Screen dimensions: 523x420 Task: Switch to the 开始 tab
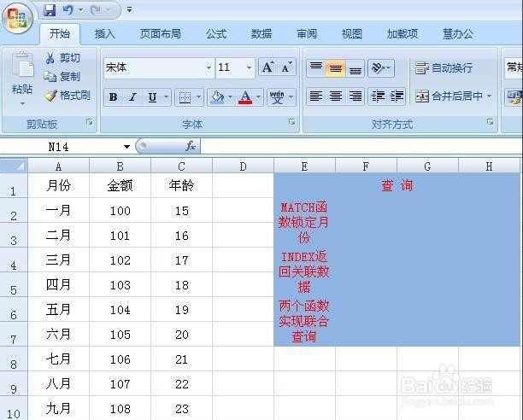pyautogui.click(x=60, y=33)
